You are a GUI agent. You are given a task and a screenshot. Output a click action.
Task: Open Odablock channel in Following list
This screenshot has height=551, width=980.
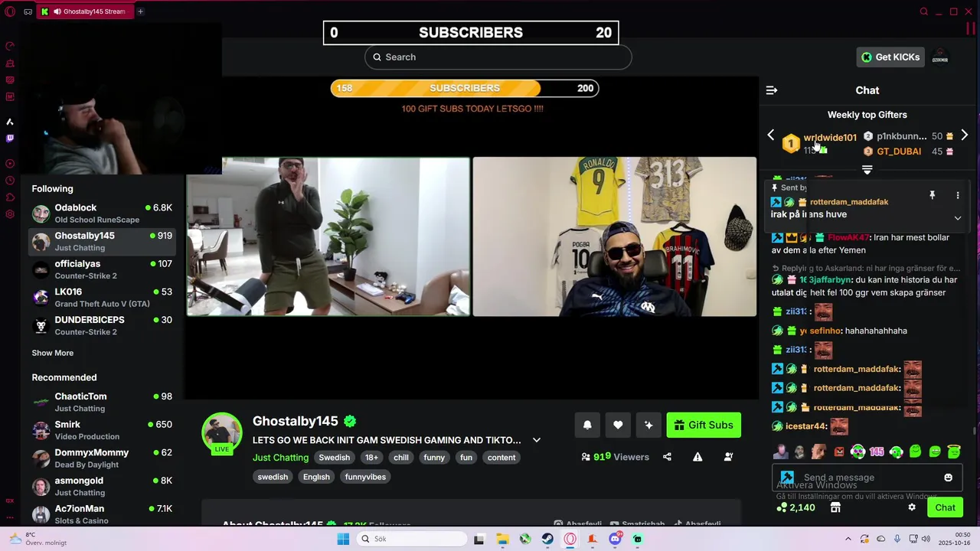pos(103,214)
